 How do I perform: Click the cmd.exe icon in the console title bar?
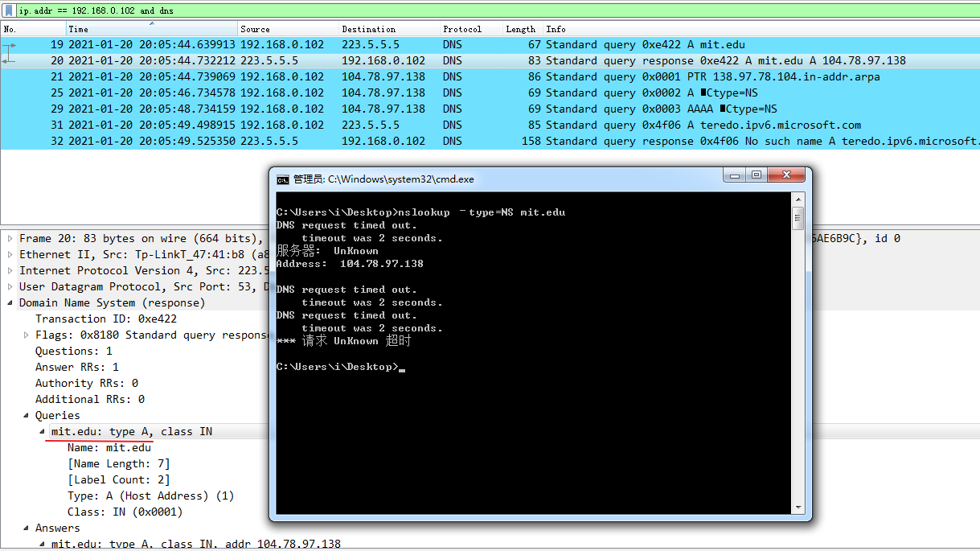click(x=282, y=179)
